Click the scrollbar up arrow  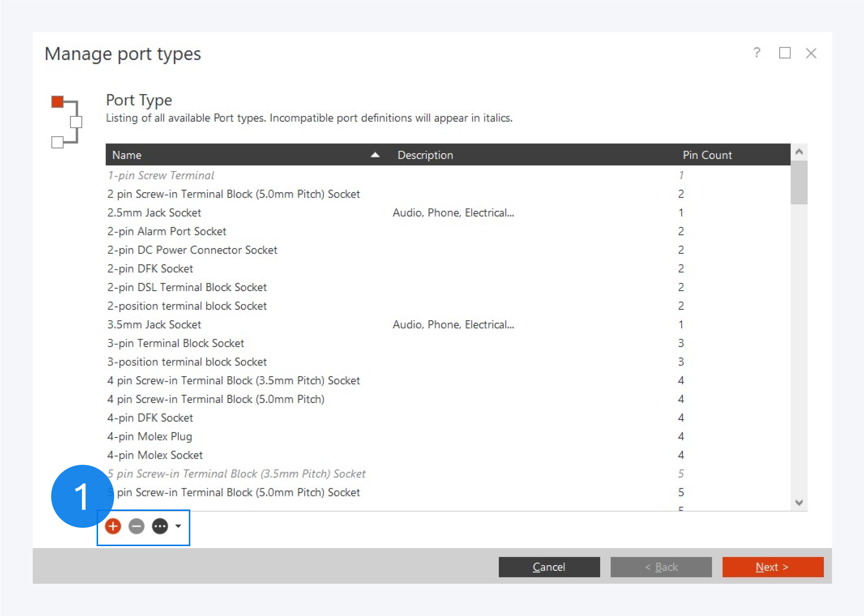point(799,152)
